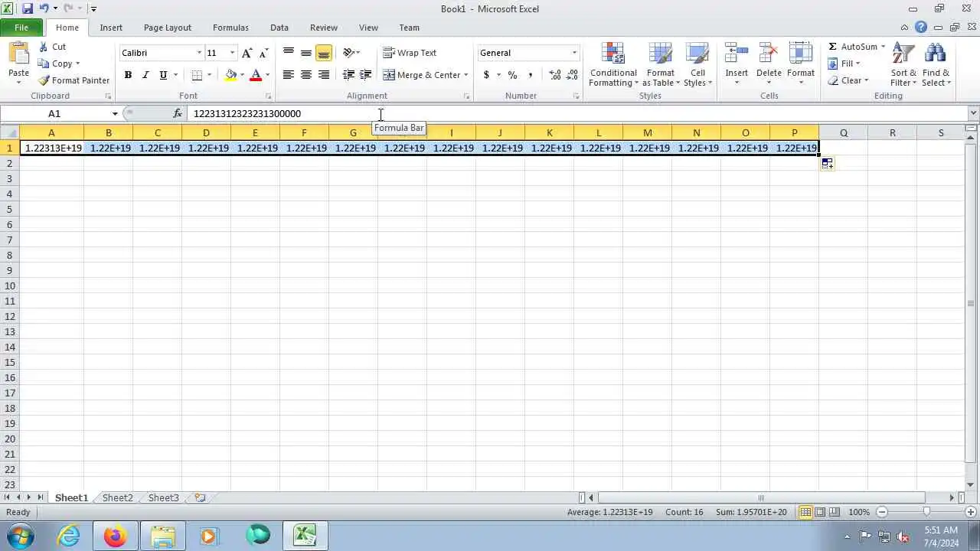The width and height of the screenshot is (980, 551).
Task: Toggle Center horizontal alignment
Action: (306, 75)
